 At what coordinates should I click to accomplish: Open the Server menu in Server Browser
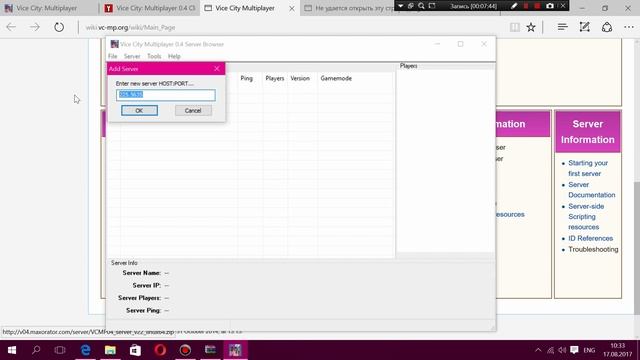(132, 56)
